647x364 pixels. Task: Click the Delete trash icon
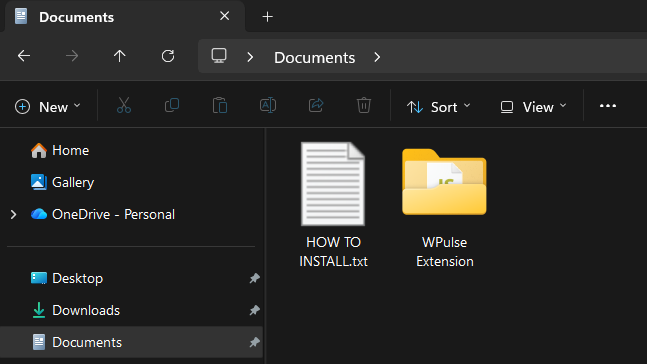364,106
